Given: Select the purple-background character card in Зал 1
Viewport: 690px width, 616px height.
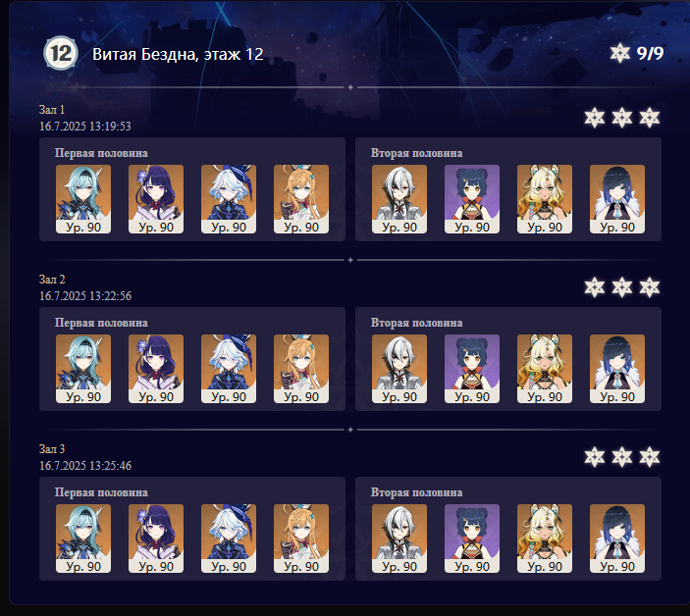Looking at the screenshot, I should [472, 199].
